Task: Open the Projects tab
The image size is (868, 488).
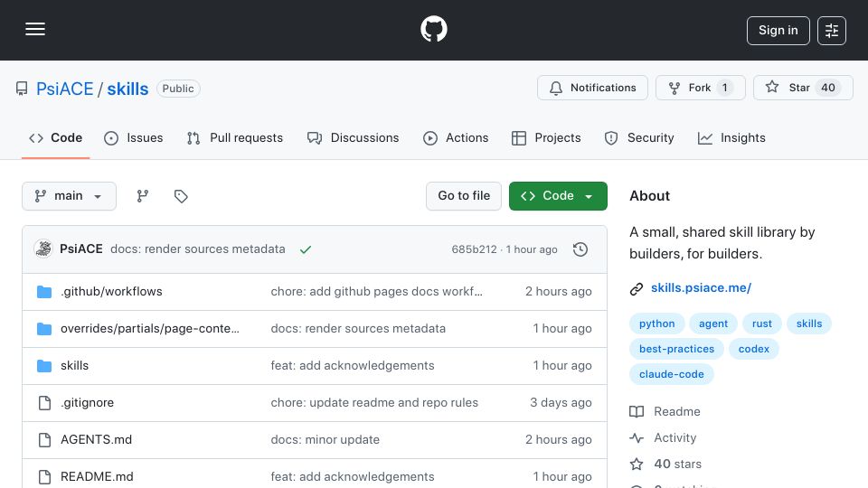Action: click(546, 137)
